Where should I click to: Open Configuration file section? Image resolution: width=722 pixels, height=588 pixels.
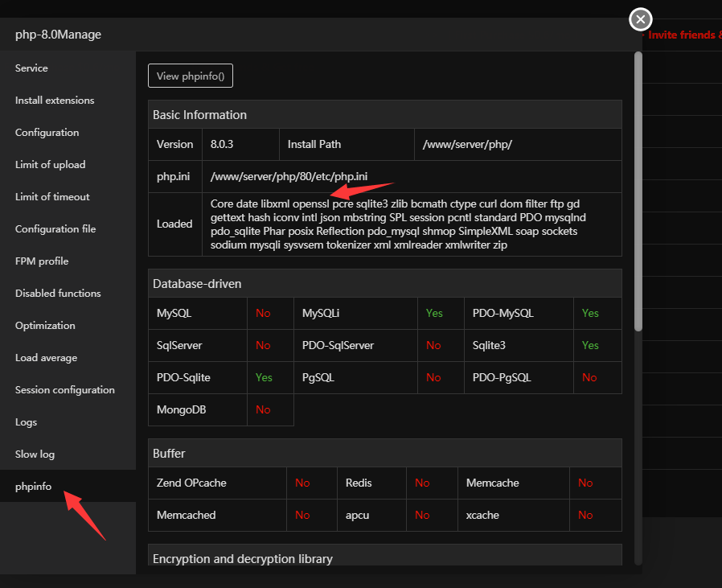coord(55,229)
